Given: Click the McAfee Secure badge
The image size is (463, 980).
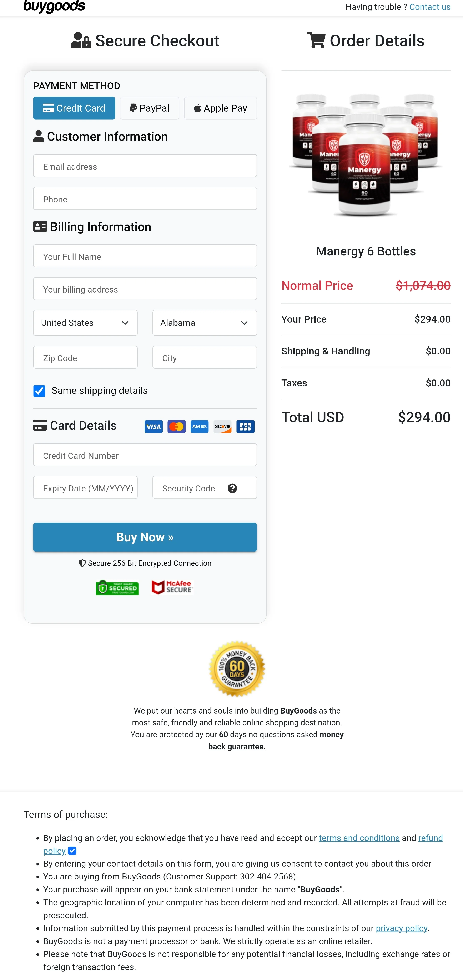Looking at the screenshot, I should 172,587.
